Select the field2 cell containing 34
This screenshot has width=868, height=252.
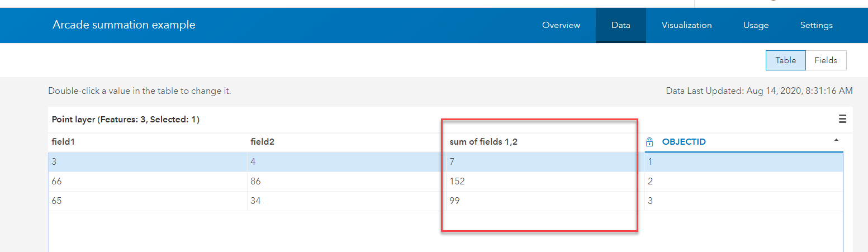(255, 201)
